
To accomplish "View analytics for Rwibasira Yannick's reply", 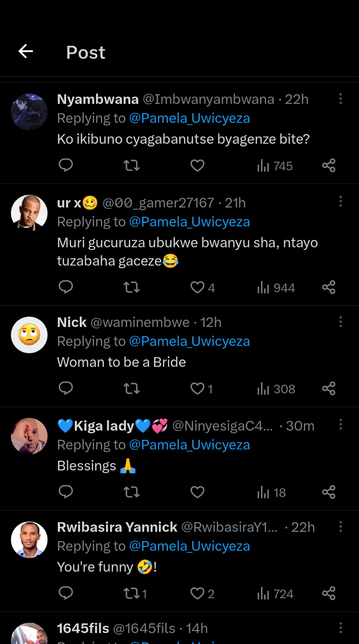I will (x=275, y=594).
